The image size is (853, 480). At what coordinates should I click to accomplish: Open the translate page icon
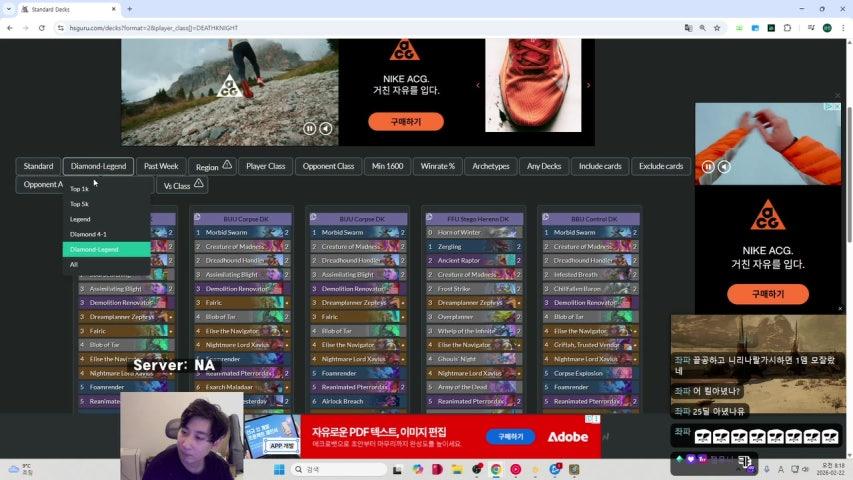click(688, 28)
